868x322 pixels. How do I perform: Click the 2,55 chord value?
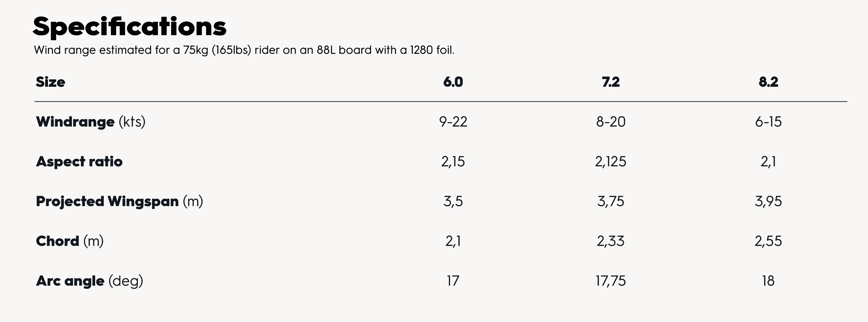[x=768, y=241]
